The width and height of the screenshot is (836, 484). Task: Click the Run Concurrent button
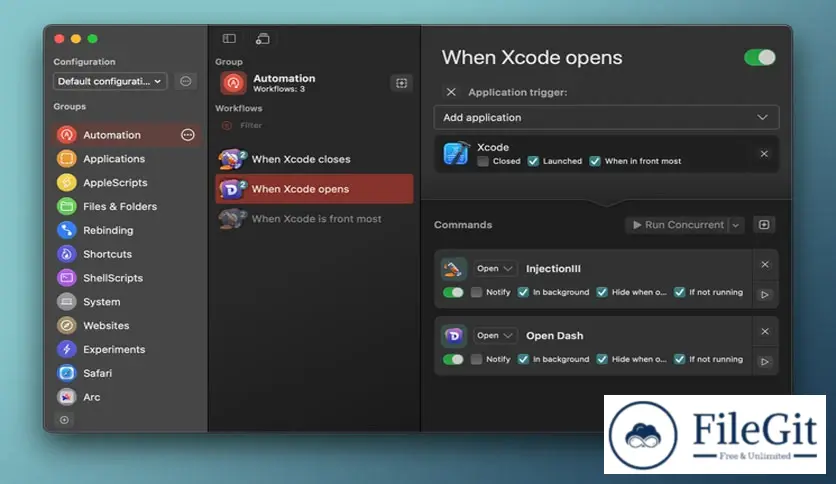(678, 225)
